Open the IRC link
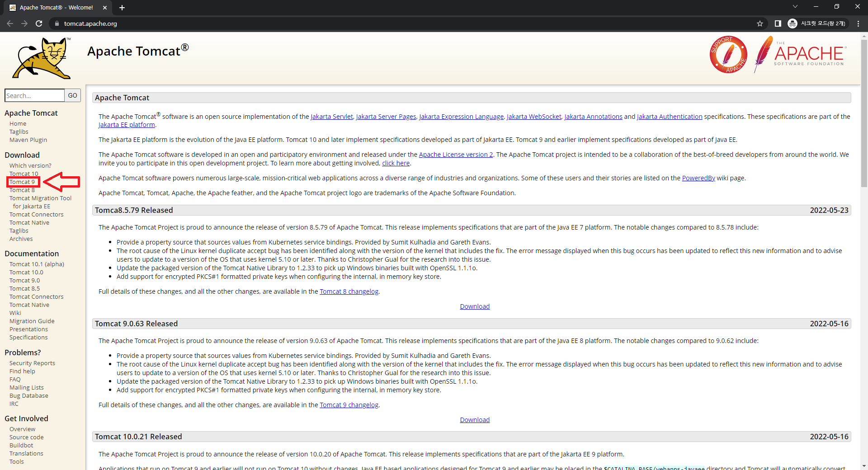This screenshot has width=868, height=470. (x=14, y=404)
